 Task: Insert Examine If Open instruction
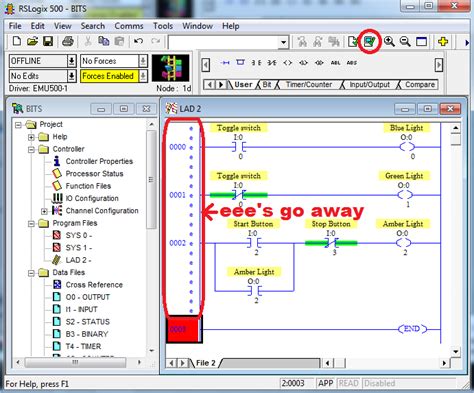point(272,63)
